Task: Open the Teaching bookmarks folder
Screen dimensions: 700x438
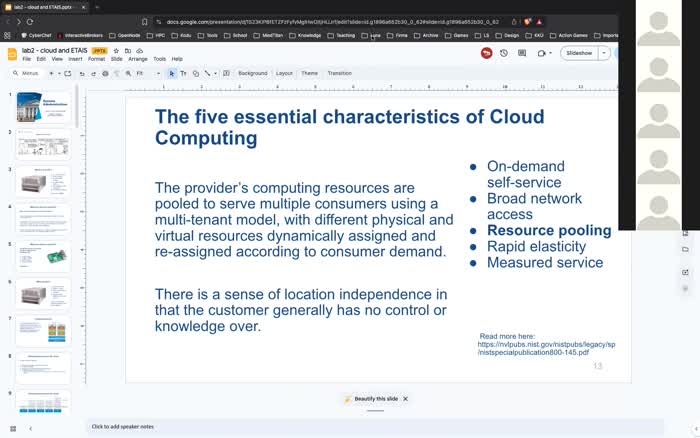Action: coord(342,35)
